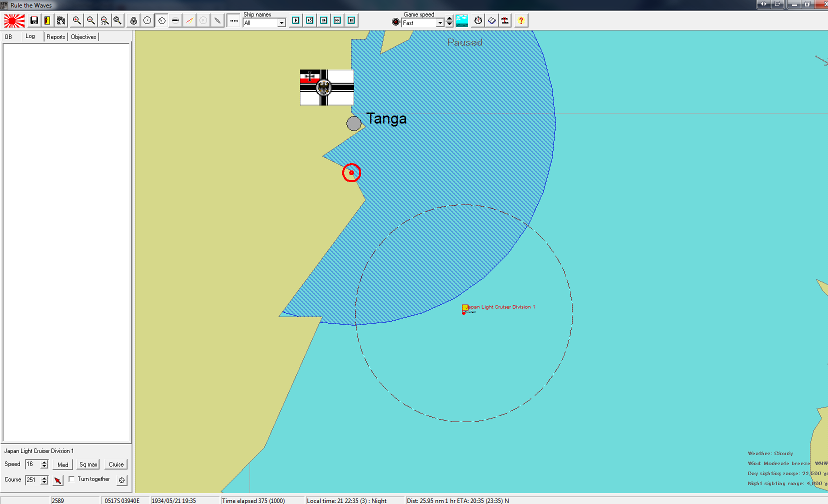
Task: Click the Tanga port marker circle
Action: 354,123
